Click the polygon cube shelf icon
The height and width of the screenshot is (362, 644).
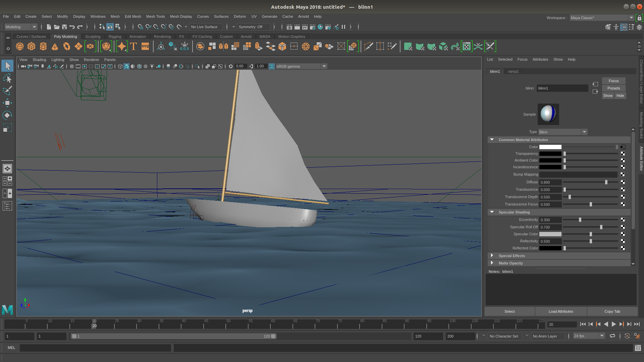pyautogui.click(x=32, y=46)
